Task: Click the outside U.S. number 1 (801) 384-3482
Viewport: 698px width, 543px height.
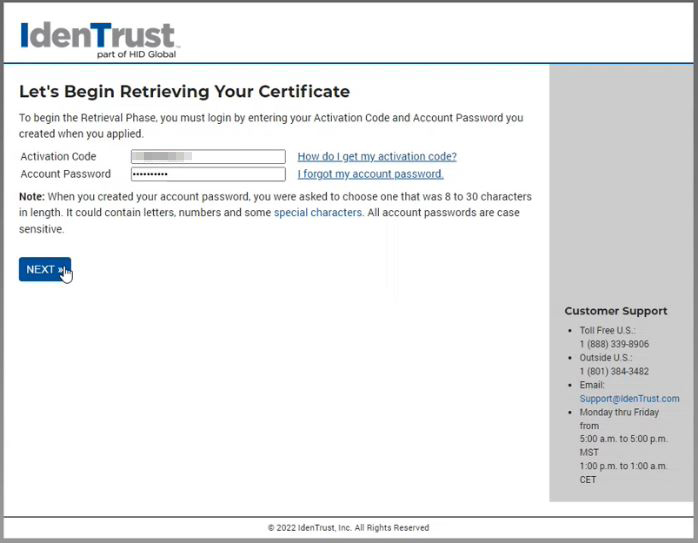Action: (614, 371)
